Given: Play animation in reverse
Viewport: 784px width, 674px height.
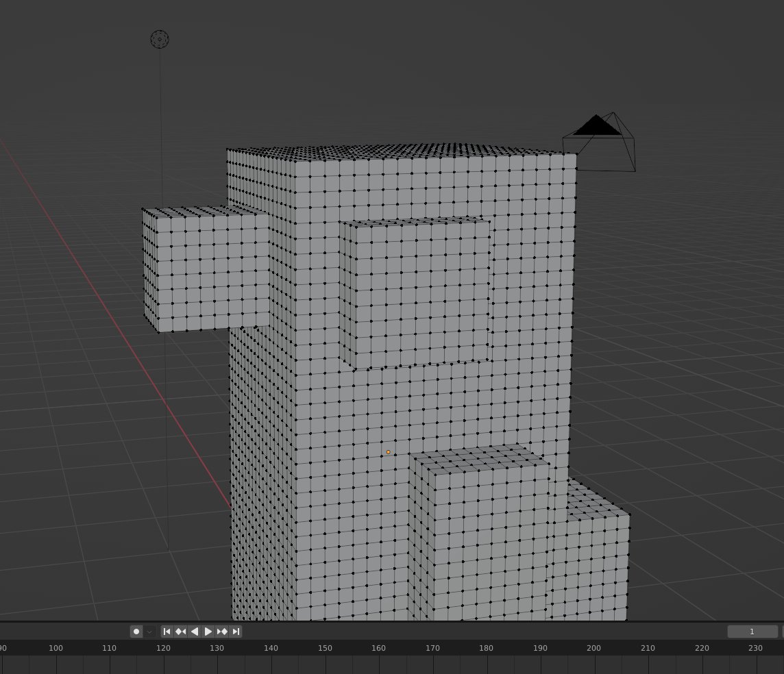Looking at the screenshot, I should click(195, 632).
